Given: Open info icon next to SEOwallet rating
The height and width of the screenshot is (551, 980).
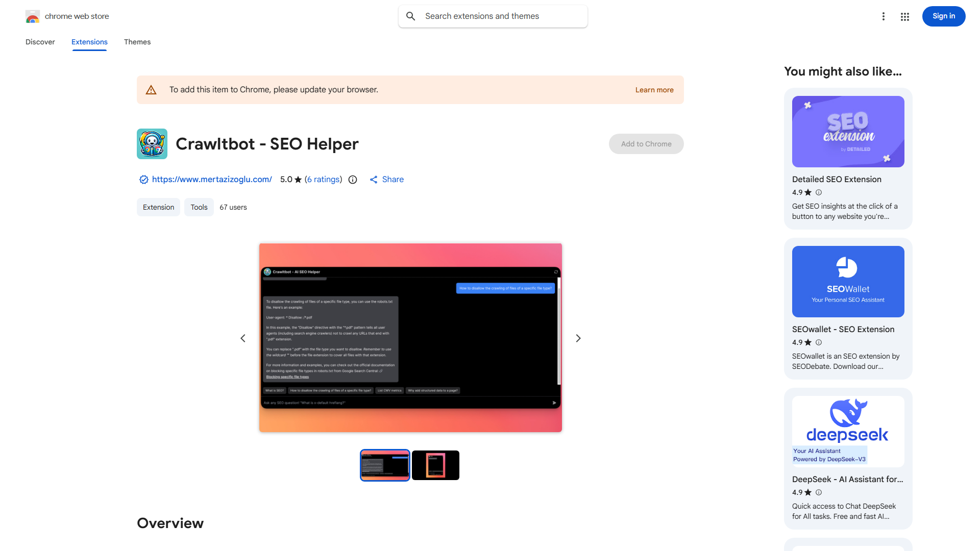Looking at the screenshot, I should tap(819, 342).
